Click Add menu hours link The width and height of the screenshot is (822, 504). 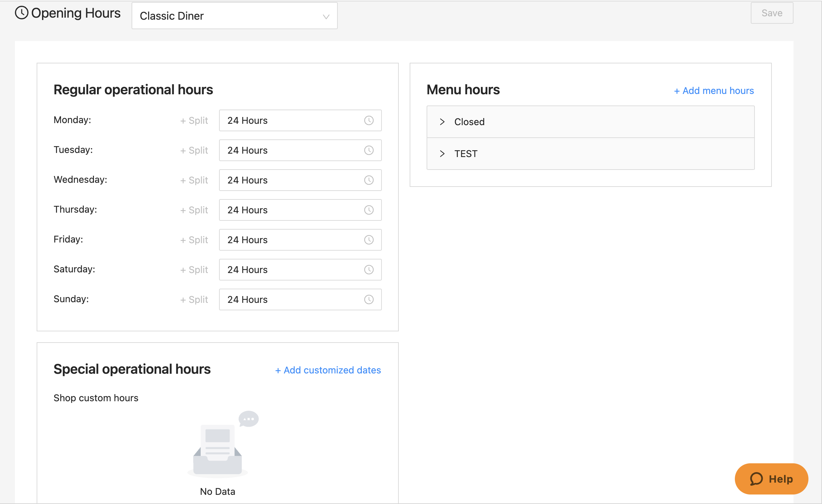pyautogui.click(x=714, y=91)
